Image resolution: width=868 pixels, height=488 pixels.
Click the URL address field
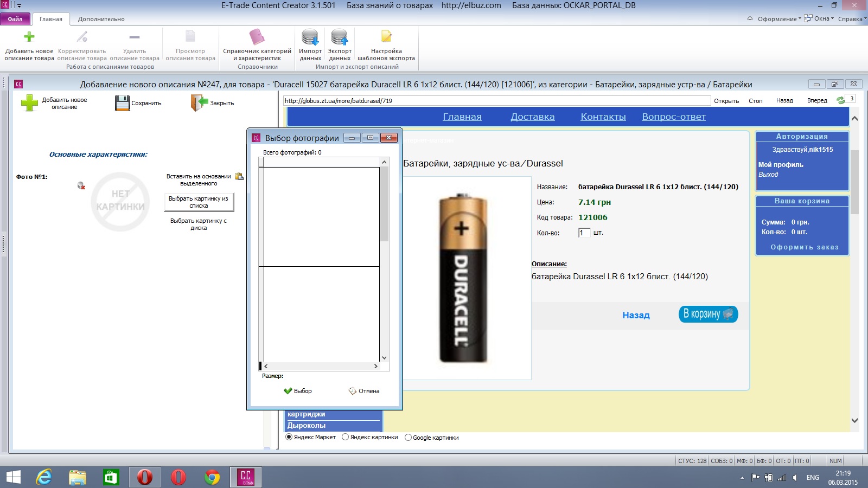[496, 101]
